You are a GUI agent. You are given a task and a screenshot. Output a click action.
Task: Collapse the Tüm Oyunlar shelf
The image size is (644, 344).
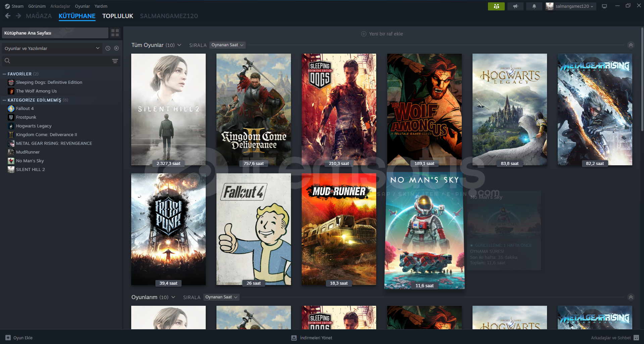point(631,45)
